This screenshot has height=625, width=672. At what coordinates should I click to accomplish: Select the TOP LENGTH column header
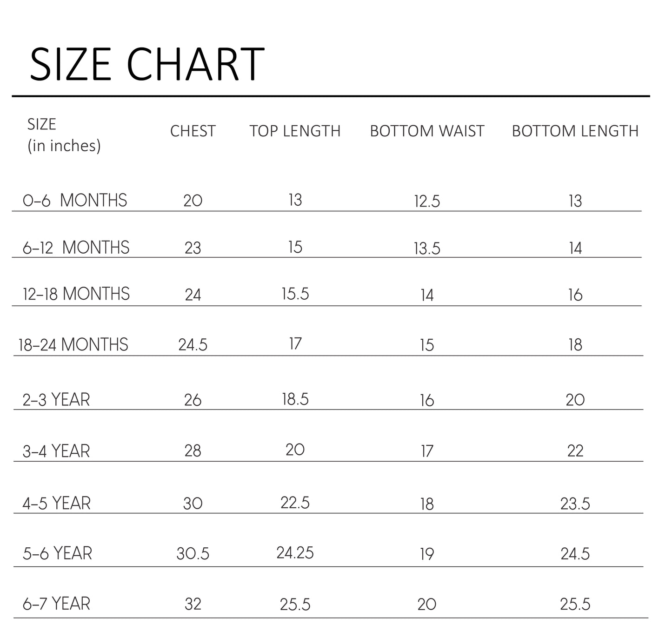tap(295, 131)
